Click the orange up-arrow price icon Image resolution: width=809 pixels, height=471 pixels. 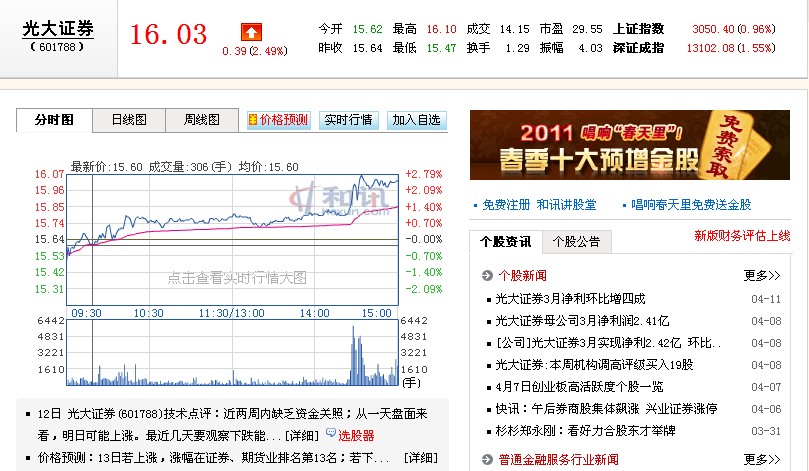250,33
